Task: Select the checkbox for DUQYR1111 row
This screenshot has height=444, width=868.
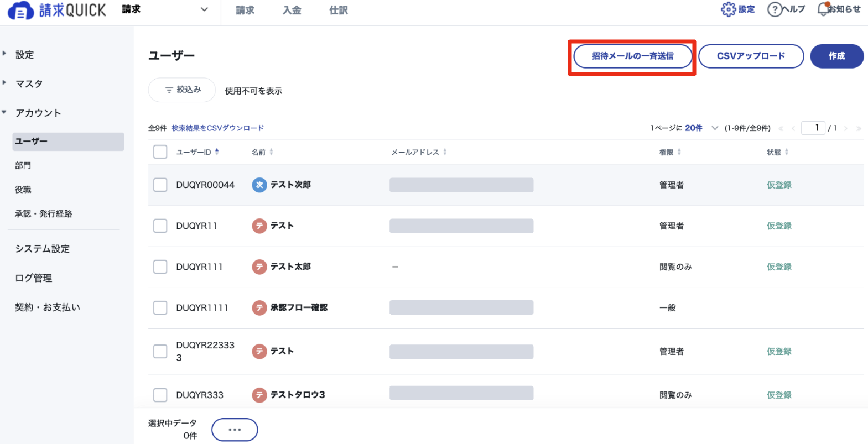Action: click(160, 307)
